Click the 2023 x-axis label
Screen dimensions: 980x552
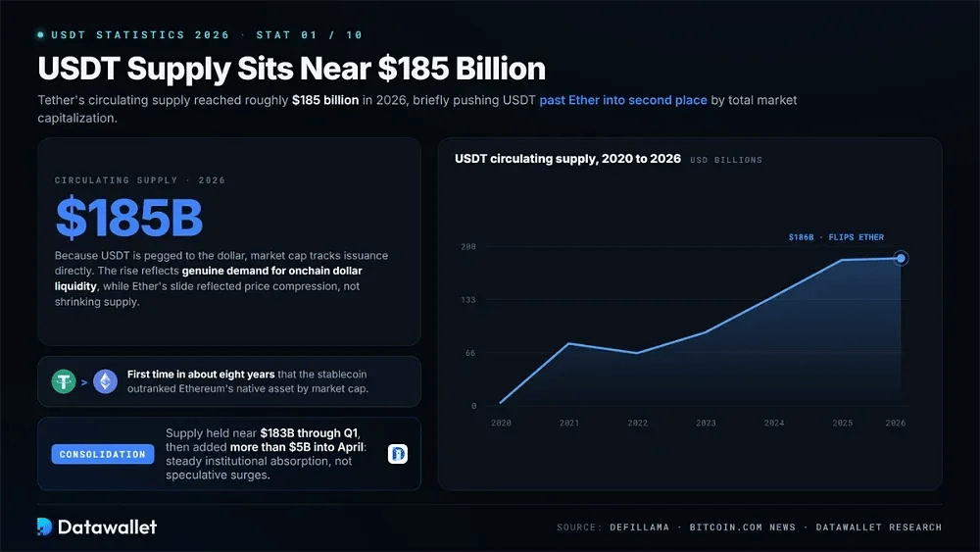[x=707, y=424]
